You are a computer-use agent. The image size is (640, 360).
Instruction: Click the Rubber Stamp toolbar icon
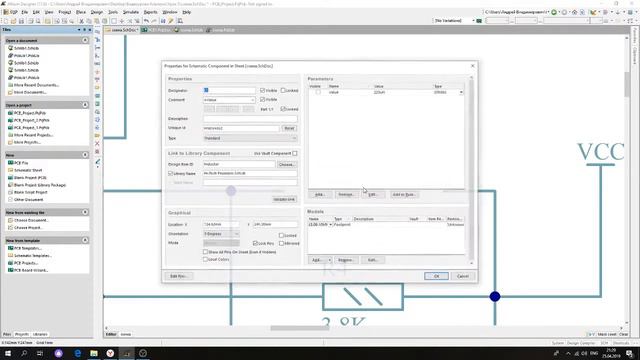coord(104,21)
